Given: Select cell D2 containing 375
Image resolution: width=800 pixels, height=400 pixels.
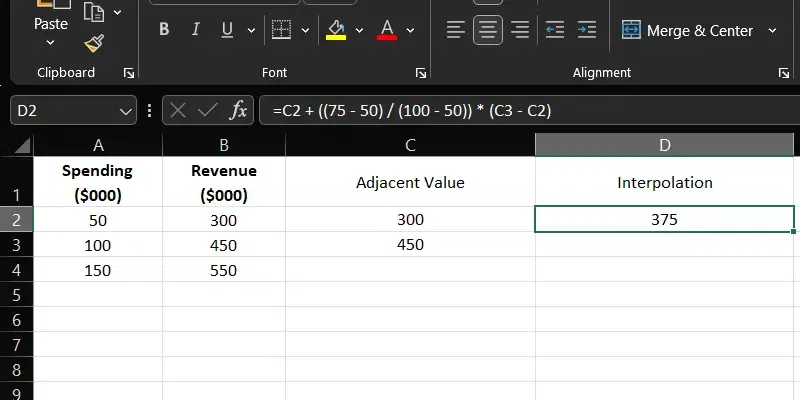Looking at the screenshot, I should (x=664, y=219).
